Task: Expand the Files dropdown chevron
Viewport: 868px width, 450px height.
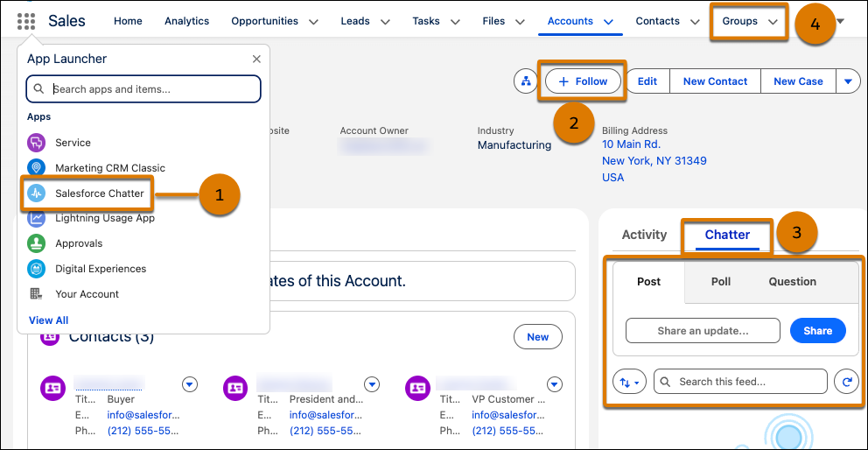Action: click(x=520, y=22)
